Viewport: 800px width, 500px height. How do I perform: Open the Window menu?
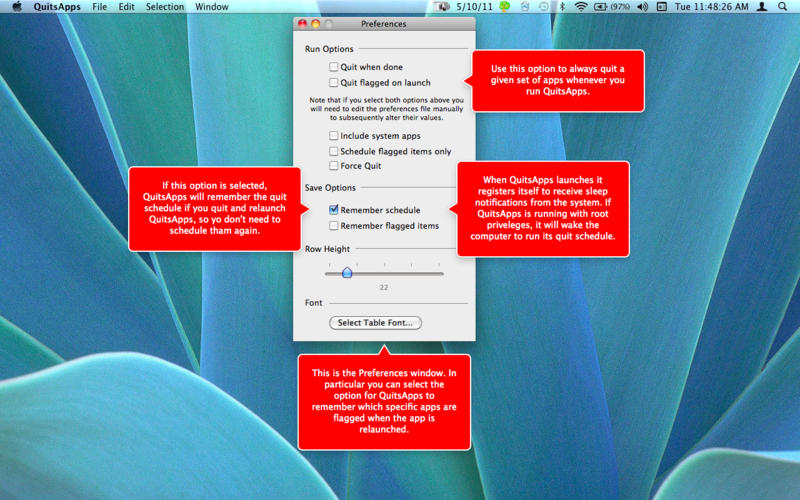tap(212, 7)
